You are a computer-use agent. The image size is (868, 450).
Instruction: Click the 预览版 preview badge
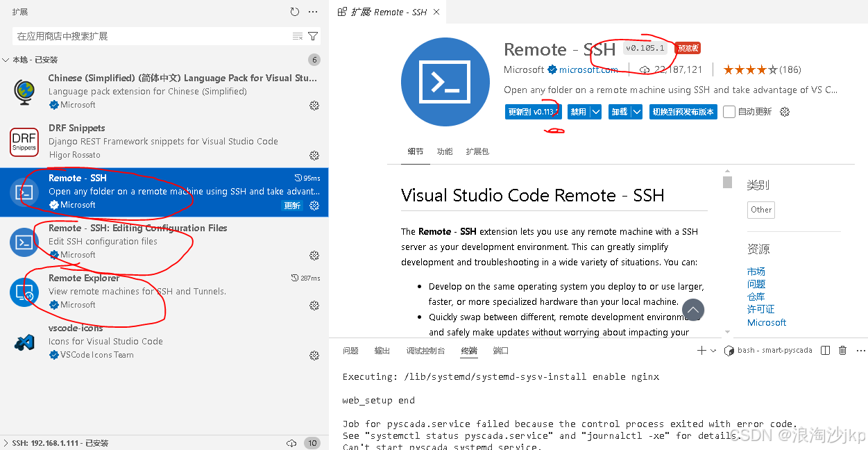tap(688, 48)
